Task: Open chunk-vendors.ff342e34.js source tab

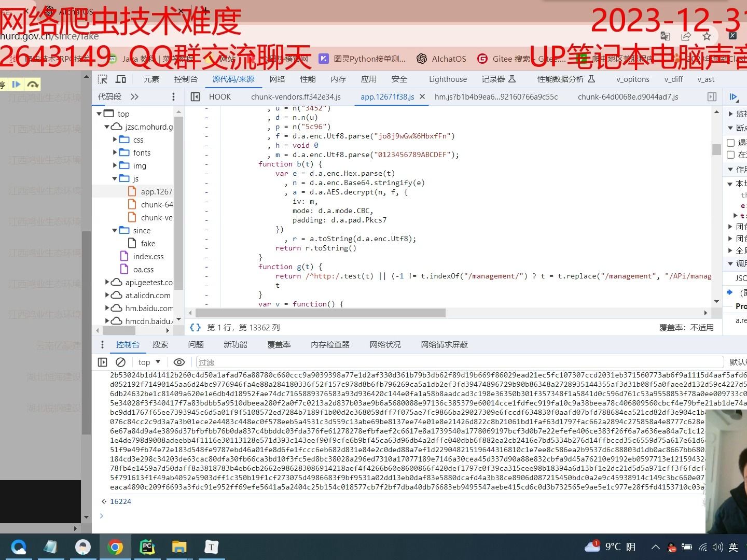Action: tap(296, 97)
